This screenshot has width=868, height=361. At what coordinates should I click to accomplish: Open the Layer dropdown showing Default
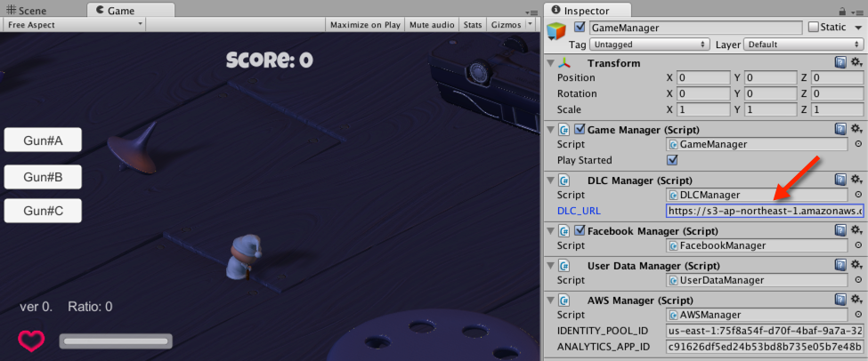tap(805, 44)
